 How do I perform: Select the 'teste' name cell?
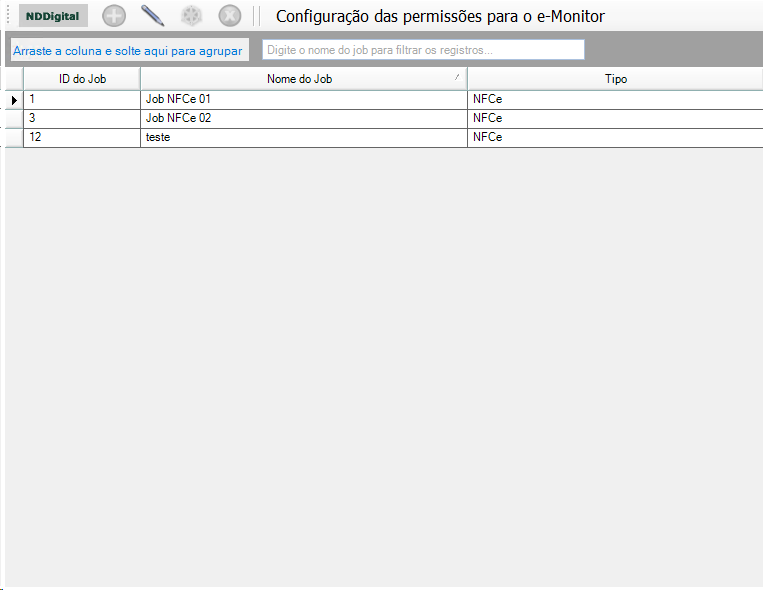pyautogui.click(x=304, y=138)
